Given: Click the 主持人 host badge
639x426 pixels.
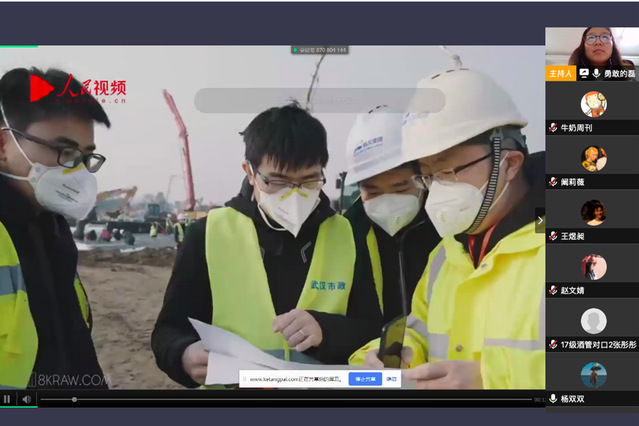Looking at the screenshot, I should click(x=560, y=73).
